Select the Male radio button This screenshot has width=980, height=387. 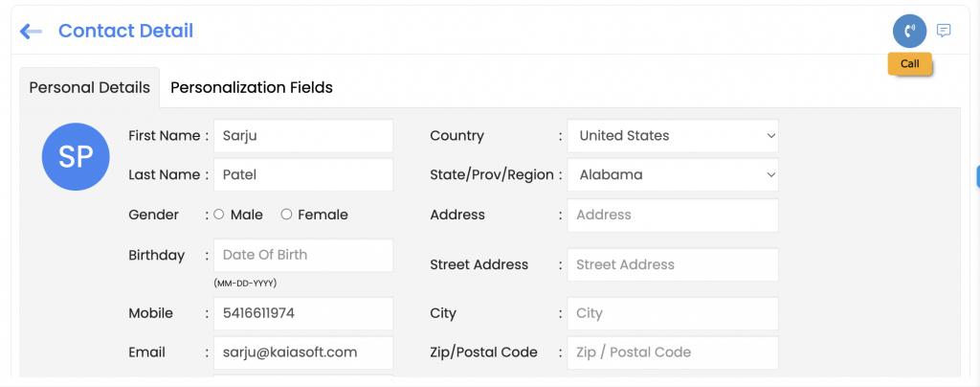[219, 215]
